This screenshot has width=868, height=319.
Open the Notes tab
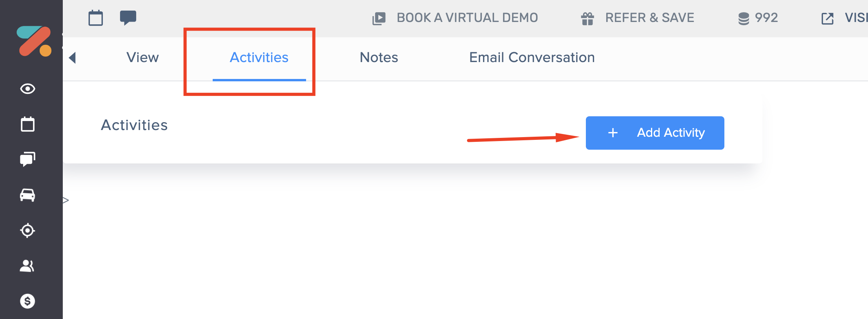[x=379, y=58]
